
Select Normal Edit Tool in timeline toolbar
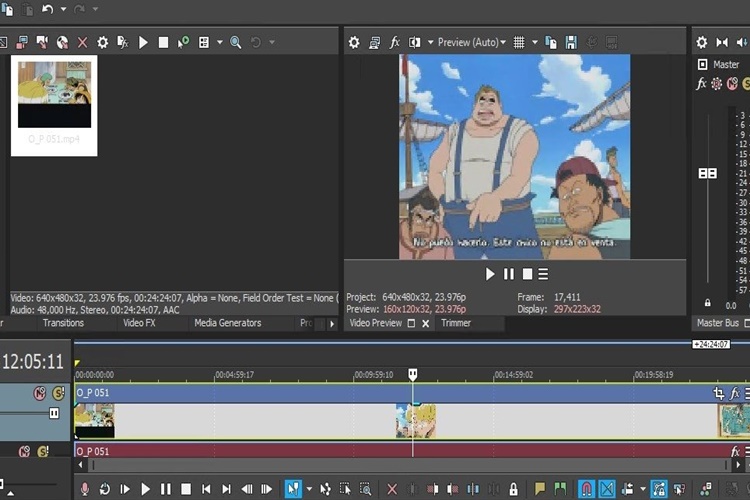click(293, 489)
